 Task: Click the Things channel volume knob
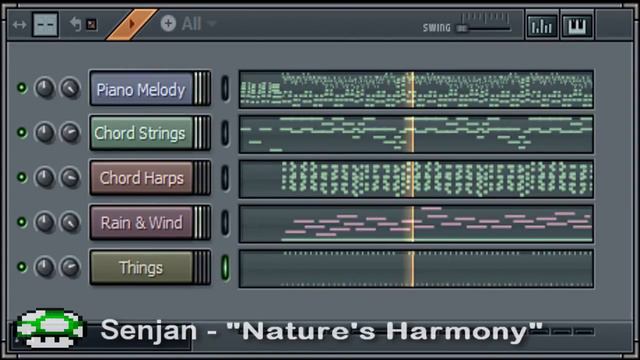tap(70, 267)
